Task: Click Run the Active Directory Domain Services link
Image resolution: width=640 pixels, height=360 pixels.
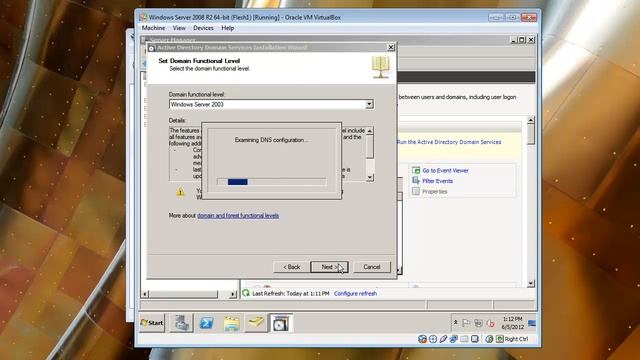Action: (449, 142)
